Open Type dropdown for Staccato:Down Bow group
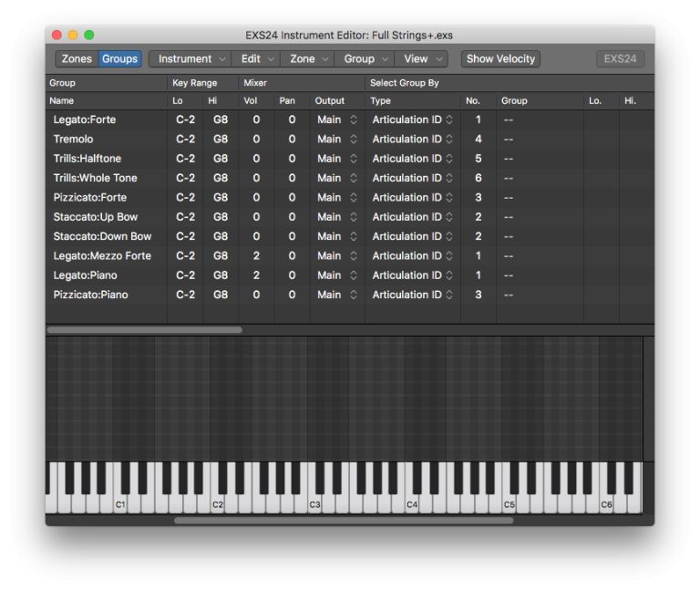 coord(413,236)
